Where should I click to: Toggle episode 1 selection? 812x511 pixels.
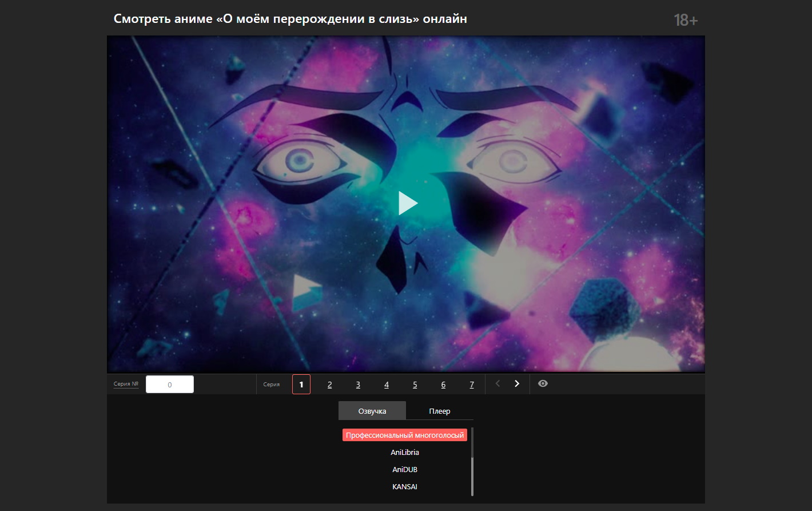(301, 384)
